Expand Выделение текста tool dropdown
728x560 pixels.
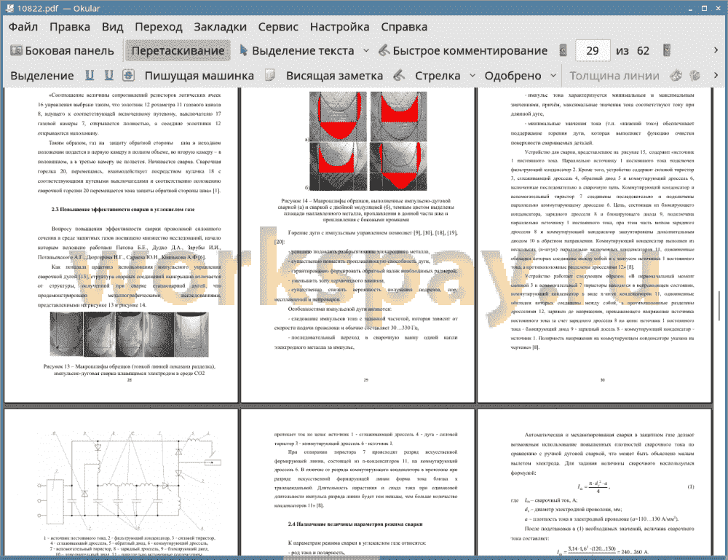[366, 51]
